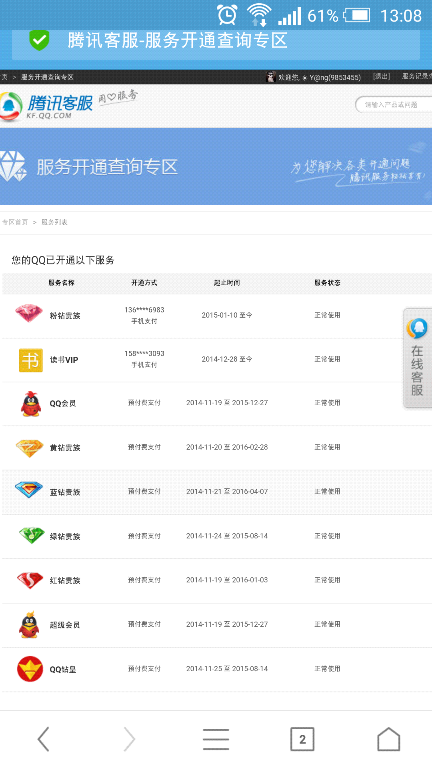432x768 pixels.
Task: Open the 在线客服 floating side widget
Action: 417,358
